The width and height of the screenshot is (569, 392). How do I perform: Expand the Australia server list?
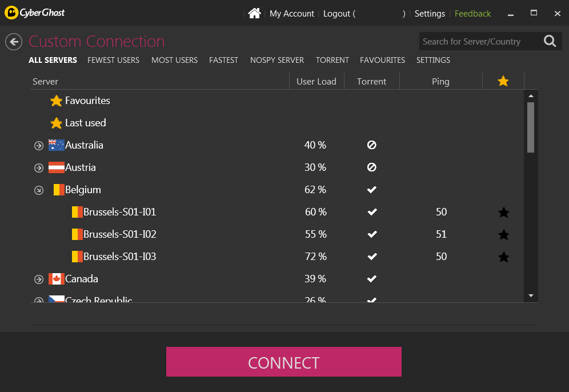coord(39,146)
